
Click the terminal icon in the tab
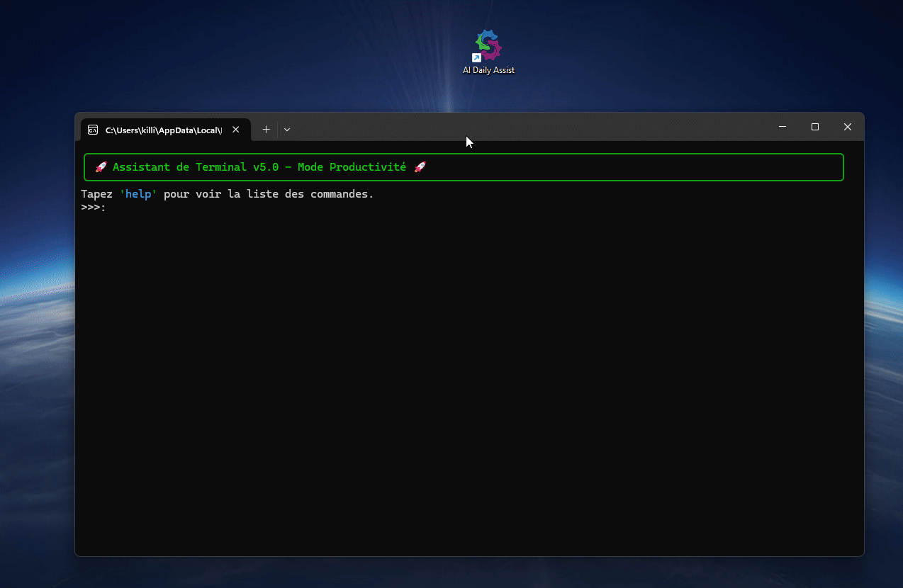click(93, 130)
